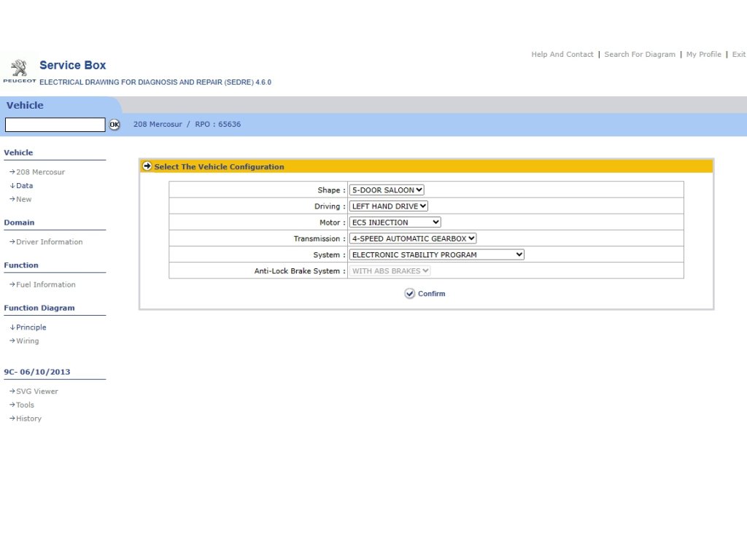Open the Motor selection dropdown

[395, 222]
